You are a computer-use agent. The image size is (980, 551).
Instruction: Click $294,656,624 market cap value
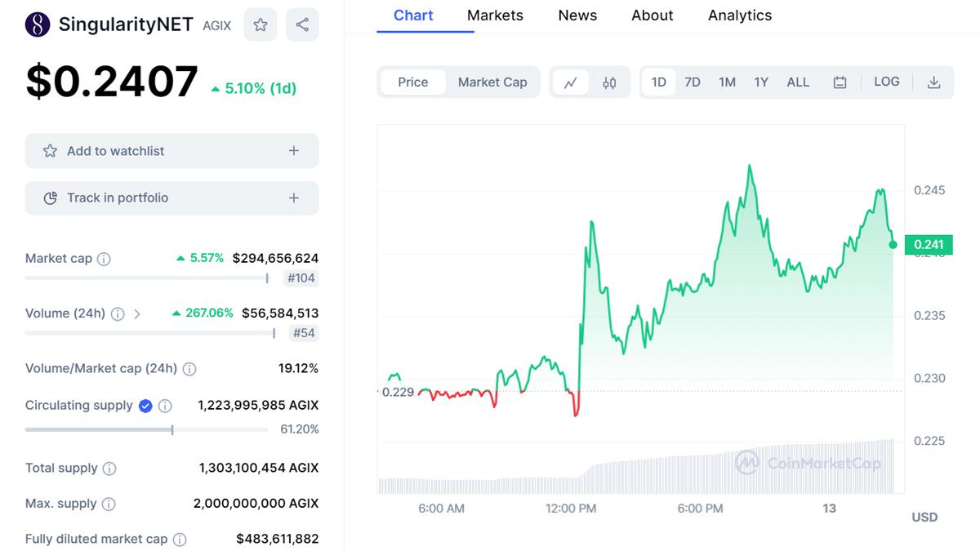pos(275,258)
